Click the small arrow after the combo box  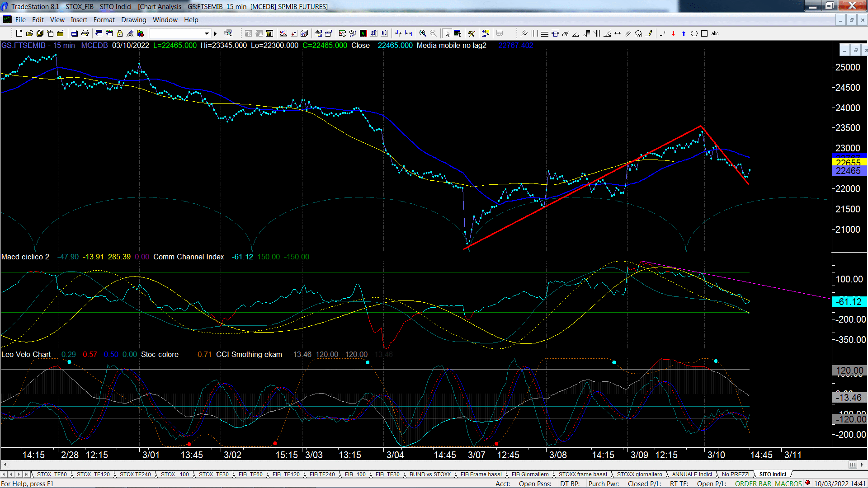[x=215, y=33]
